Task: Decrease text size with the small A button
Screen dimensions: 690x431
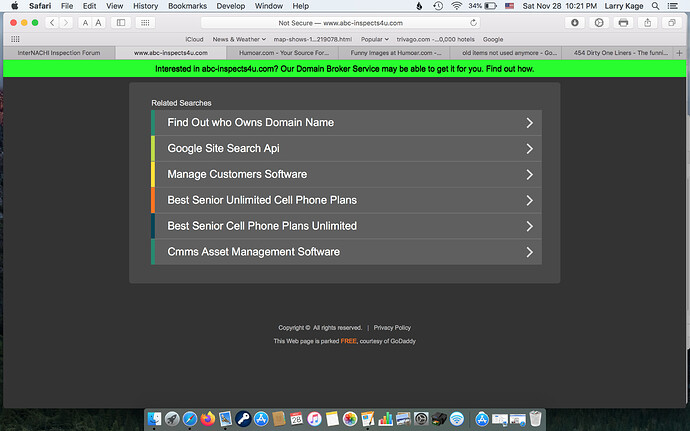Action: [x=85, y=22]
